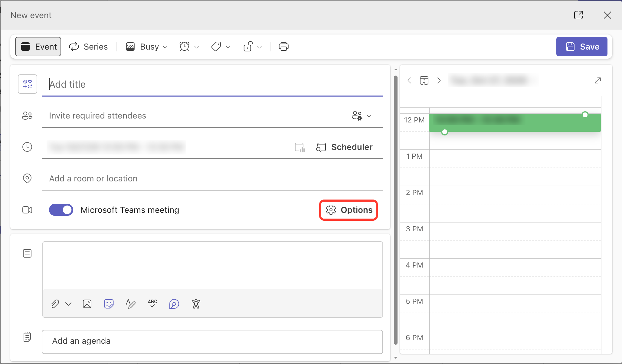Click the event description body area
Screen dimensions: 622x364
click(212, 265)
